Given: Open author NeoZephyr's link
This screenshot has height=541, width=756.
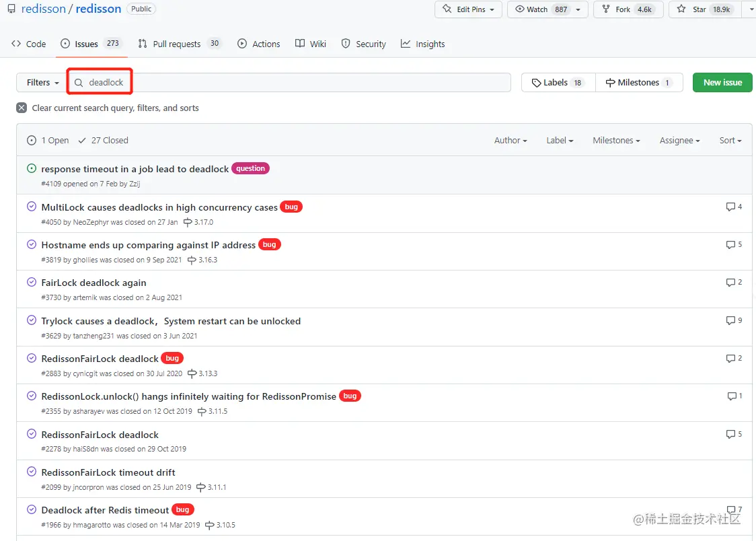Looking at the screenshot, I should point(91,222).
